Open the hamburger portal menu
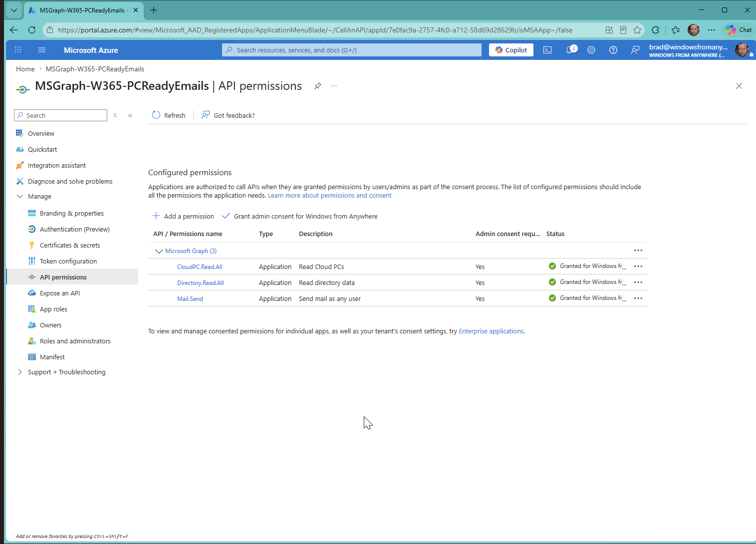 tap(42, 50)
